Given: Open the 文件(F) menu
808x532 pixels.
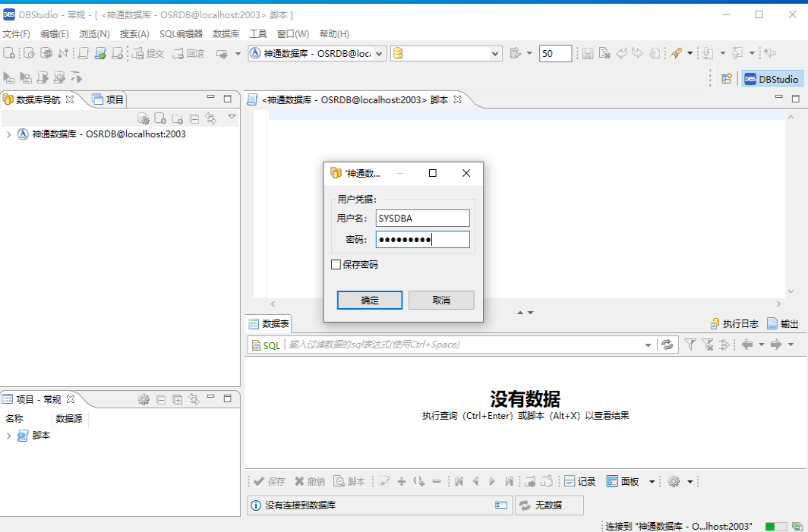Looking at the screenshot, I should (17, 34).
